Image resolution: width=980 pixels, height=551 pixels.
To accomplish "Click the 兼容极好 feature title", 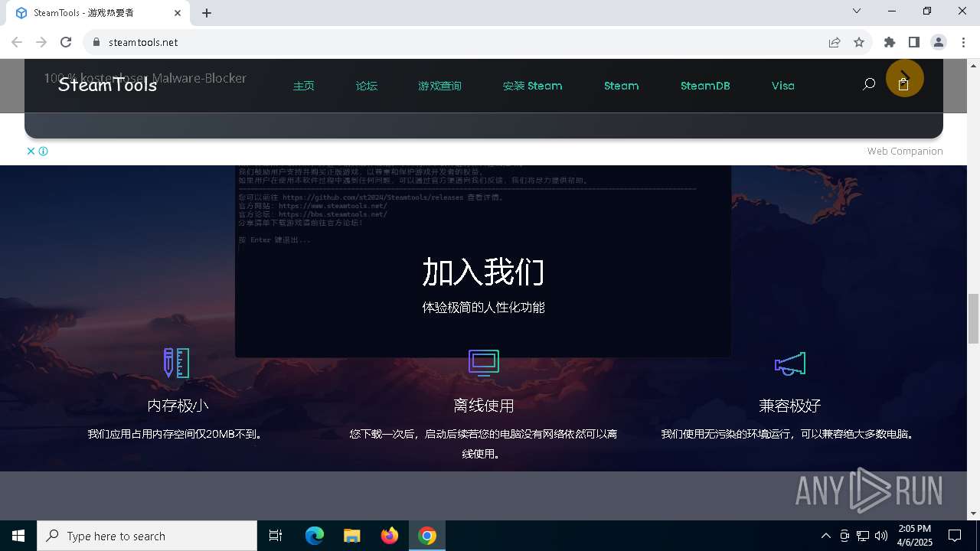I will coord(790,406).
